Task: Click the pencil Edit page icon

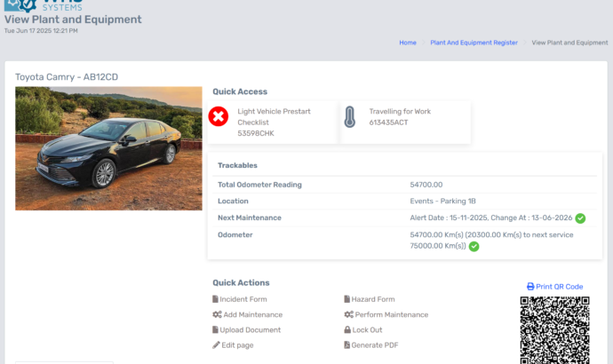Action: [216, 344]
